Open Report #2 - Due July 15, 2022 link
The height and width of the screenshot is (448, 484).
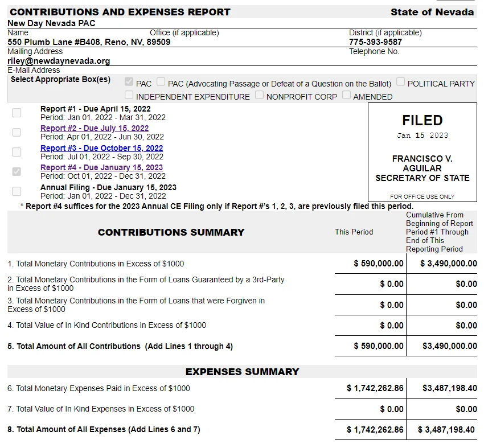click(x=95, y=128)
